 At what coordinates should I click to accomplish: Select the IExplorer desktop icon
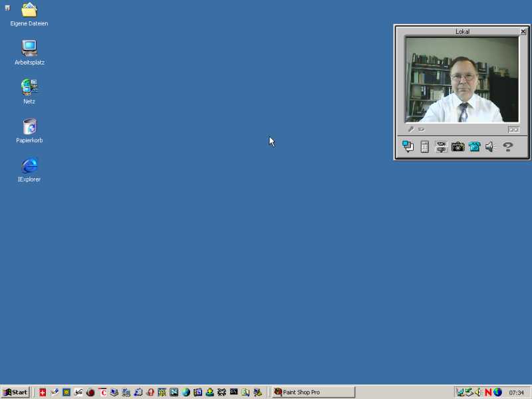point(29,170)
